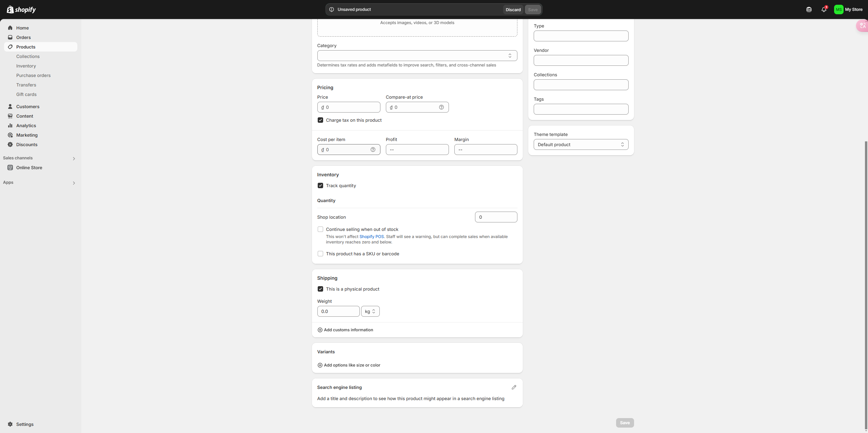The height and width of the screenshot is (433, 868).
Task: Click the Orders inbox icon
Action: pos(10,37)
